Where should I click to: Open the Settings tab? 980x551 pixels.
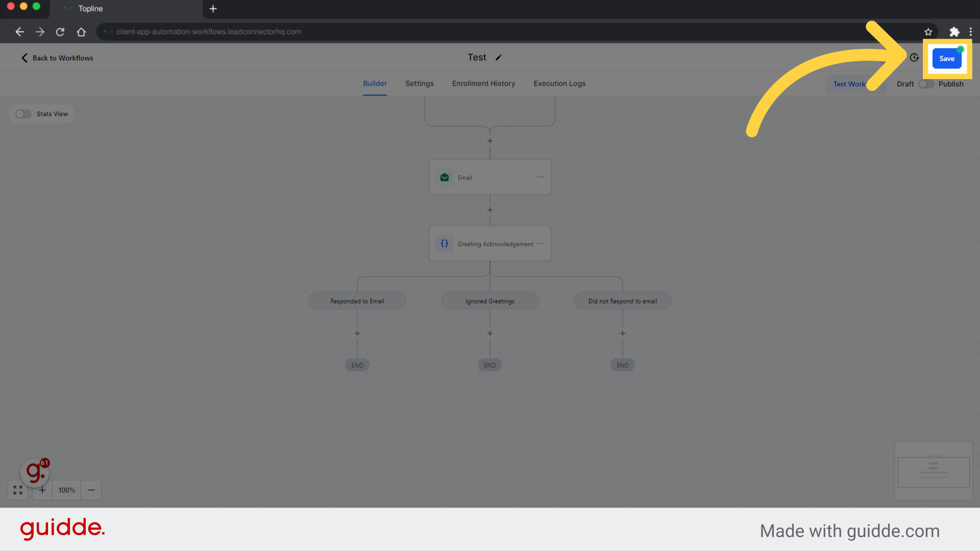point(420,84)
